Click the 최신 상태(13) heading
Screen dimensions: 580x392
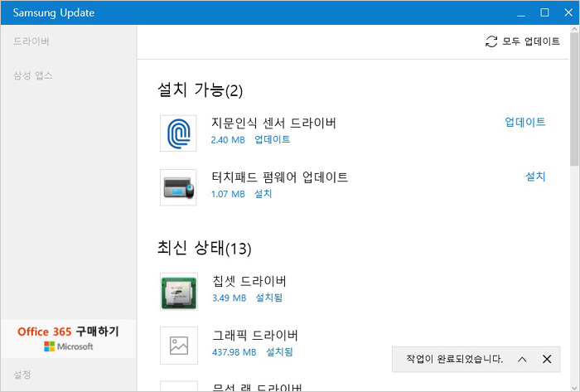click(x=205, y=248)
